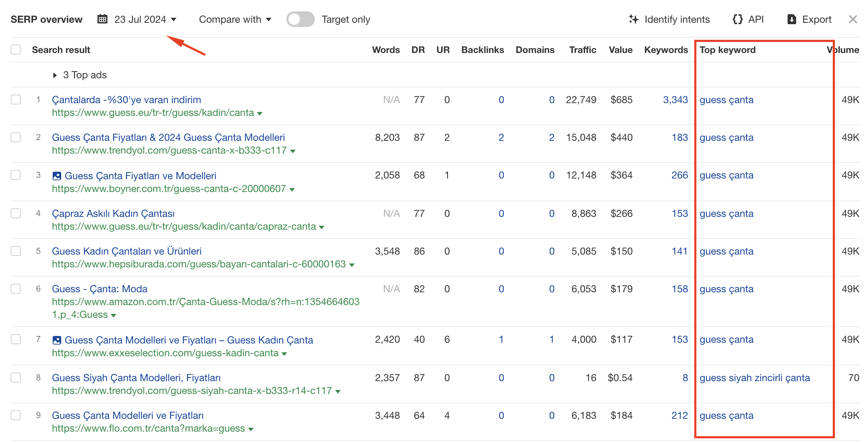The width and height of the screenshot is (868, 443).
Task: Close the SERP overview panel
Action: click(853, 19)
